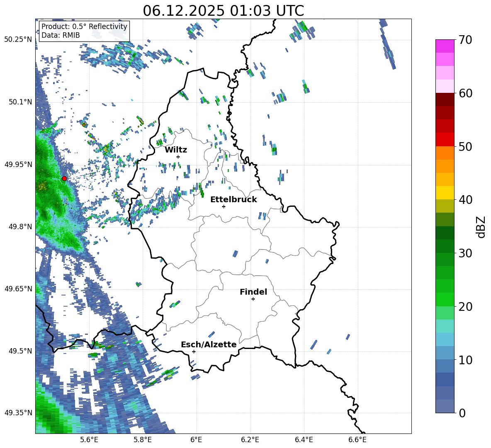Viewport: 491px width, 448px height.
Task: Click the bright green colorbar swatch at 20
Action: (445, 299)
